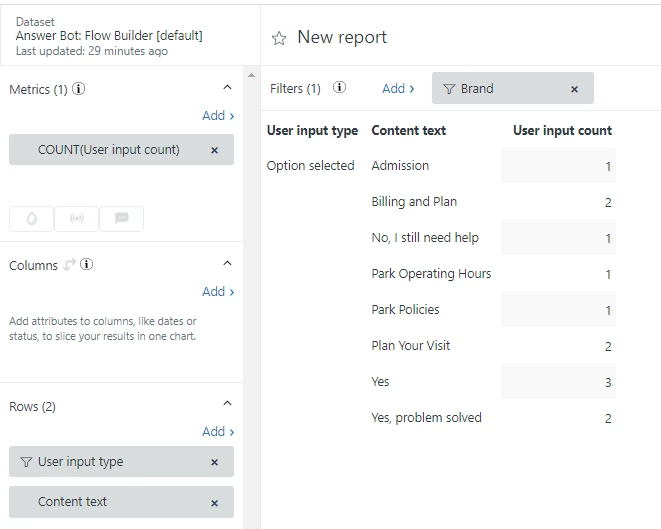Click the swap columns and rows icon
Screen dimensions: 661x529
[70, 265]
